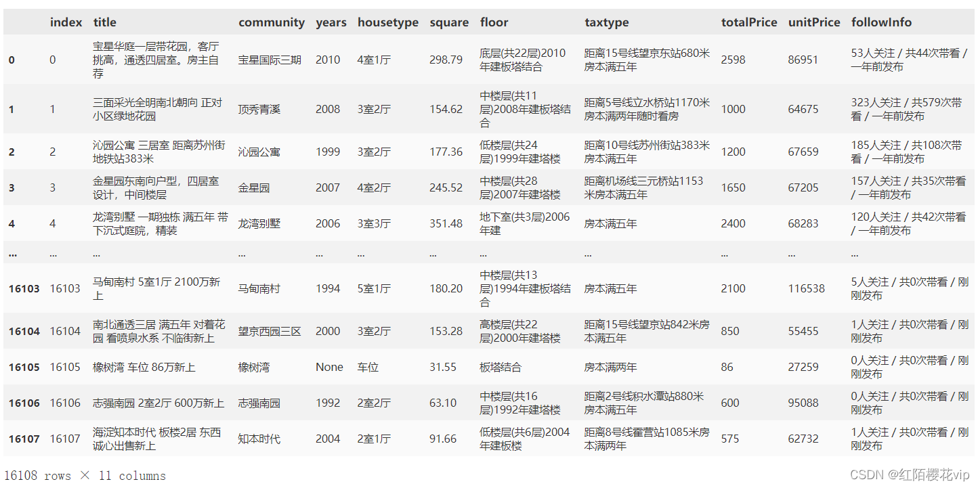The width and height of the screenshot is (980, 488).
Task: Click the 'unitPrice' column header
Action: coord(814,22)
